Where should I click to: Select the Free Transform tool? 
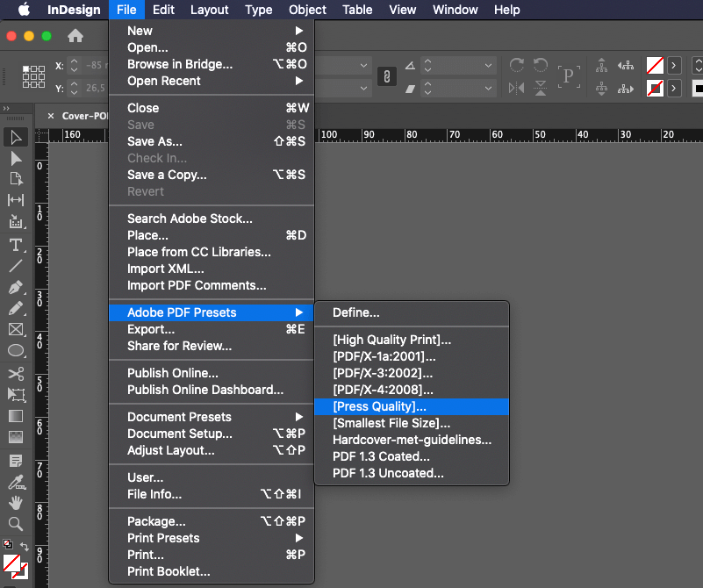click(16, 395)
